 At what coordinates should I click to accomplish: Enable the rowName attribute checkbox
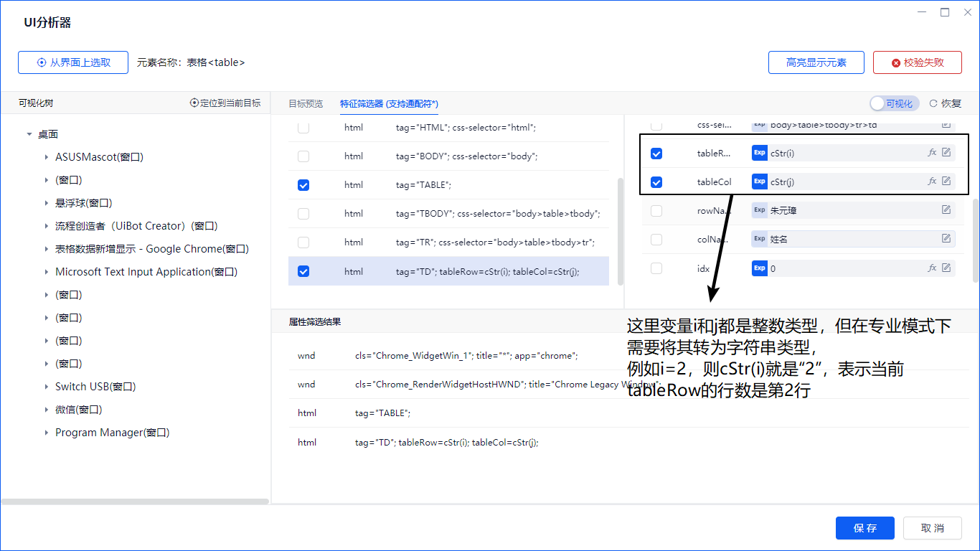(656, 211)
